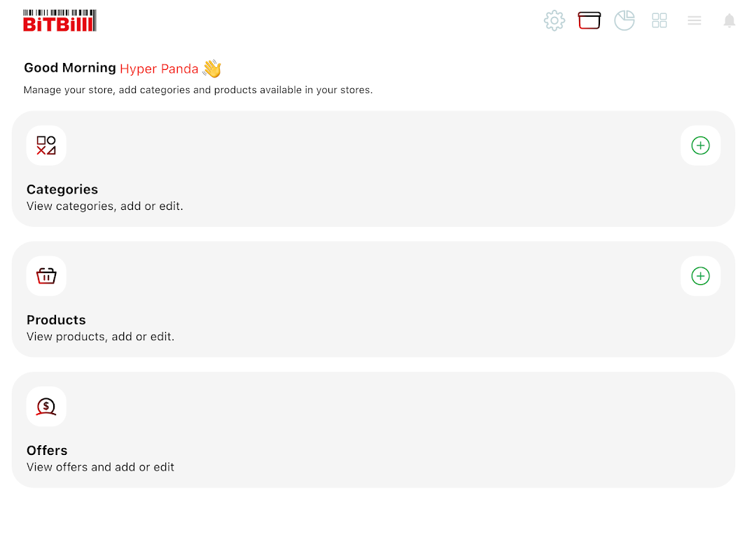This screenshot has height=560, width=747.
Task: Click 'View categories, add or edit.' text
Action: (105, 206)
